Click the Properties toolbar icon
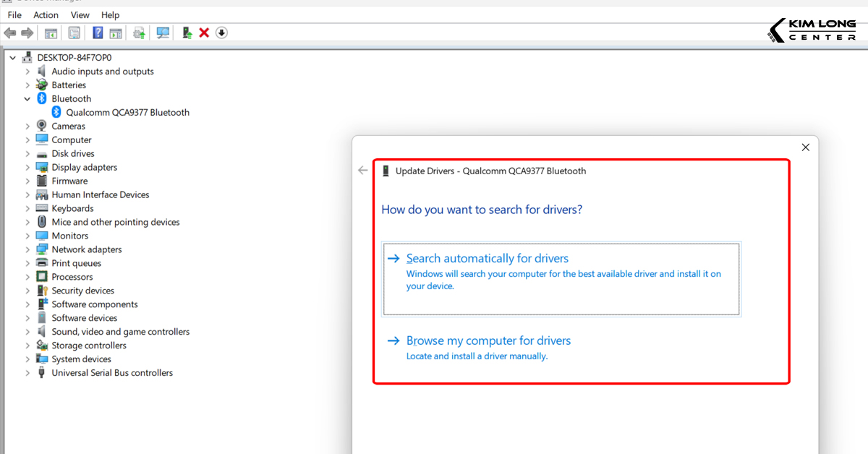 coord(74,33)
